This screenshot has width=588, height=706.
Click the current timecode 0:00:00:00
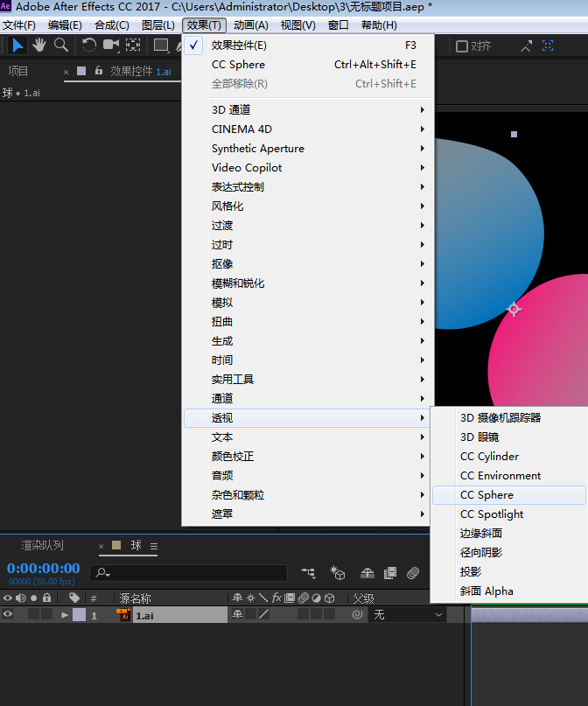[x=43, y=569]
